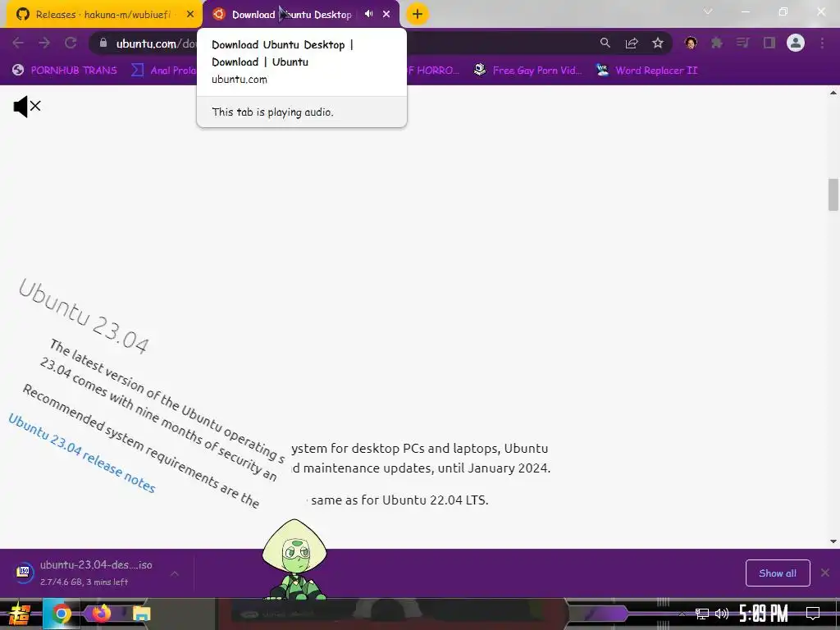The height and width of the screenshot is (630, 840).
Task: Close the Download Ubuntu Desktop tab
Action: pyautogui.click(x=386, y=15)
